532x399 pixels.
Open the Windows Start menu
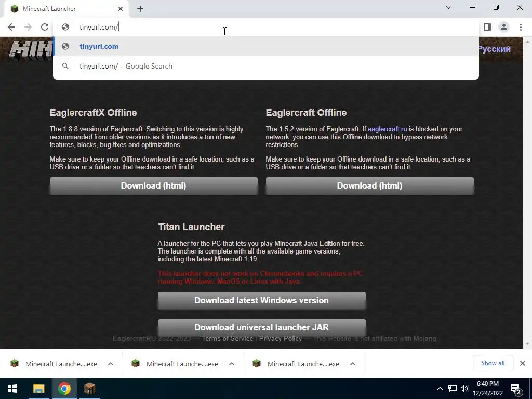pyautogui.click(x=12, y=389)
